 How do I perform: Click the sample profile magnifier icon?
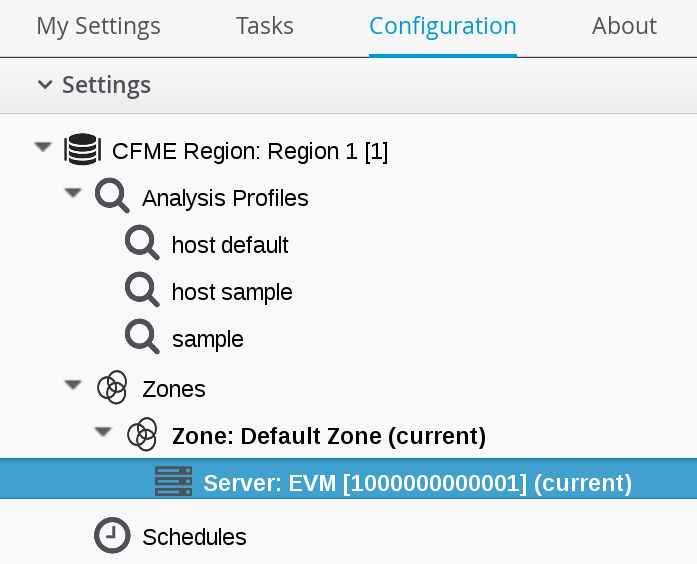pos(142,338)
